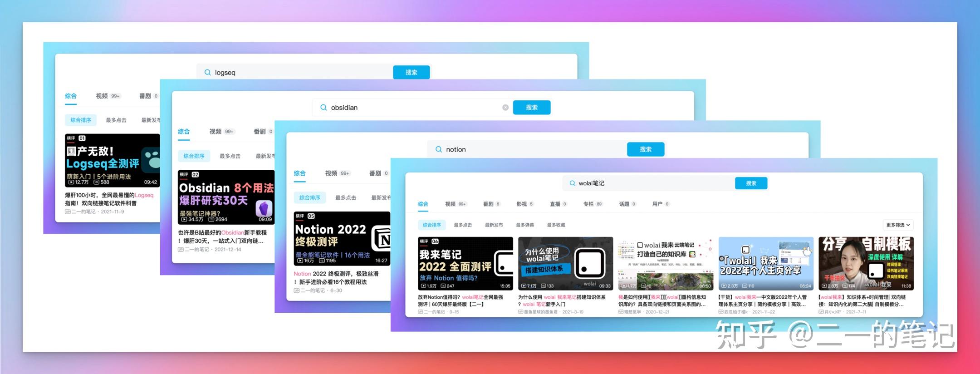Open title 为什么使用 wolai 我来笔记搭建知识体系 link
Screen dimensions: 980x374
(562, 301)
